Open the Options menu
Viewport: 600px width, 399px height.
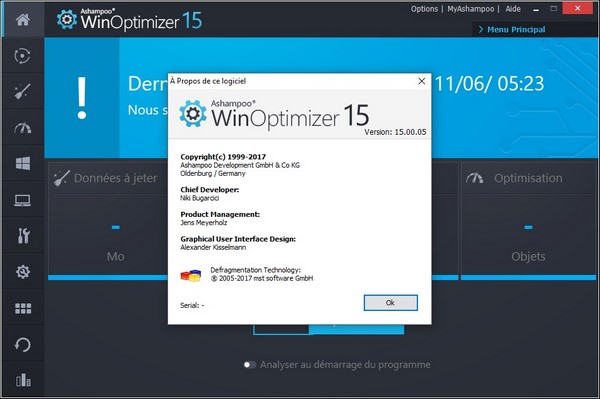[x=424, y=9]
